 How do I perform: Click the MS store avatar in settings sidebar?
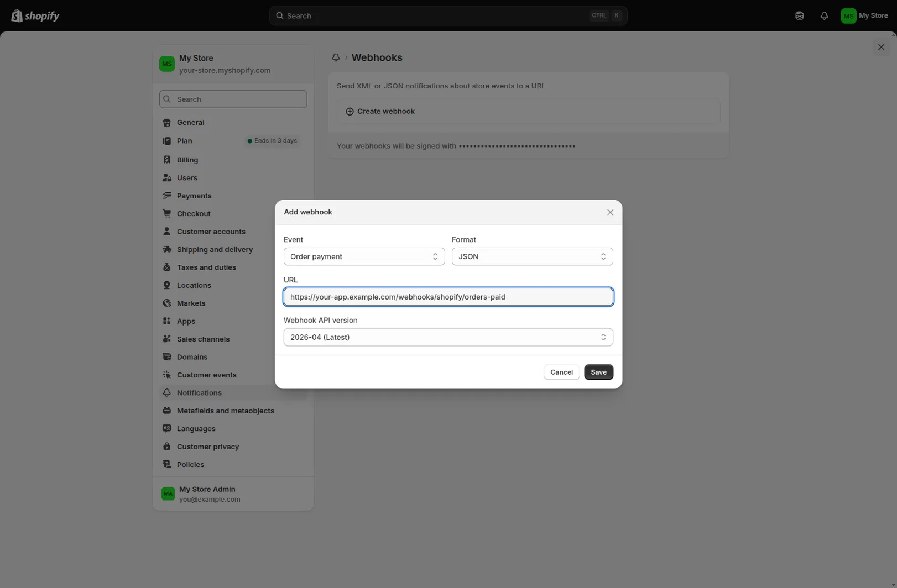167,64
